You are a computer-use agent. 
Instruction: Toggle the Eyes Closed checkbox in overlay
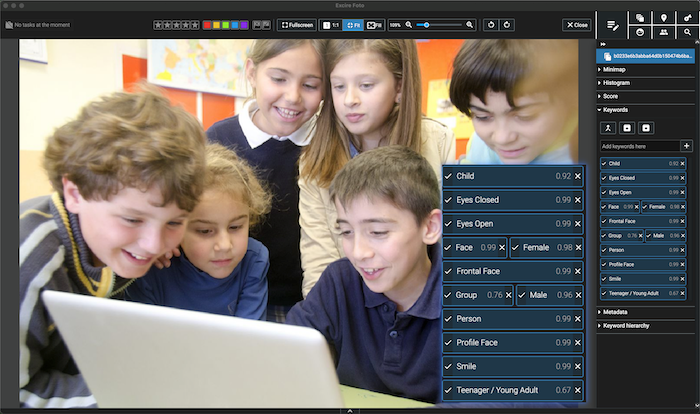tap(449, 200)
